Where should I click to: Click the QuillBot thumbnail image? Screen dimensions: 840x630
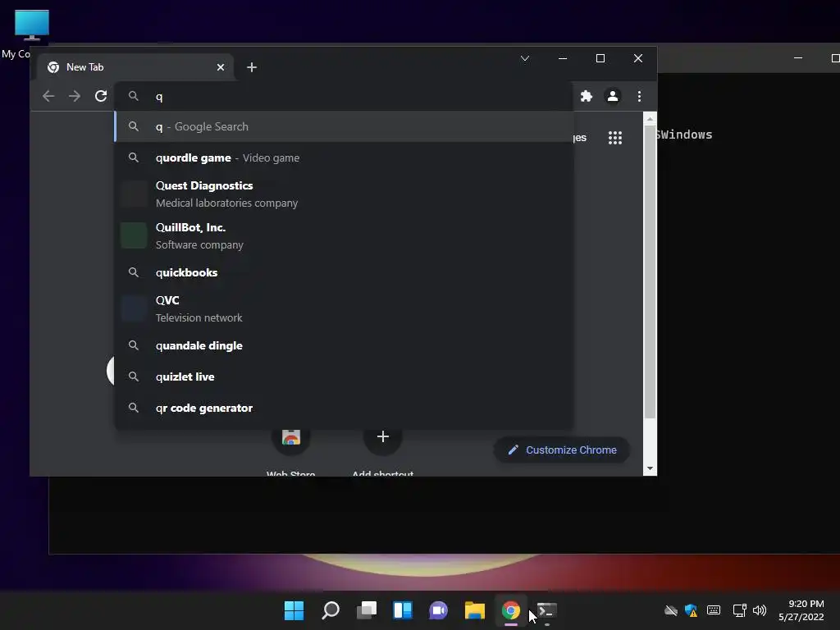click(134, 235)
